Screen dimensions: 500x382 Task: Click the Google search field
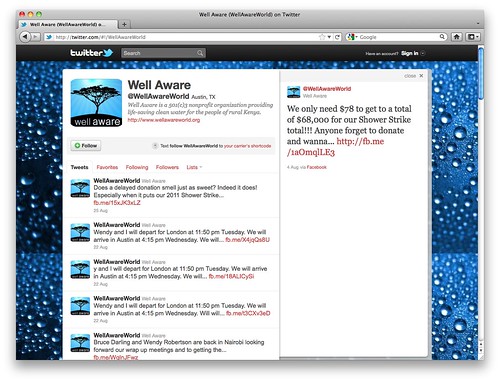coord(398,37)
